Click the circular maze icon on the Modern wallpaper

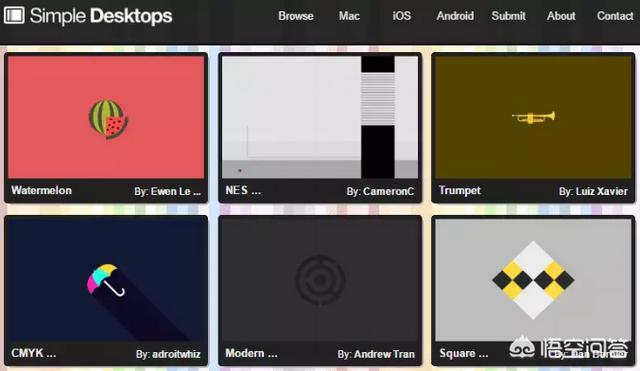(x=320, y=280)
